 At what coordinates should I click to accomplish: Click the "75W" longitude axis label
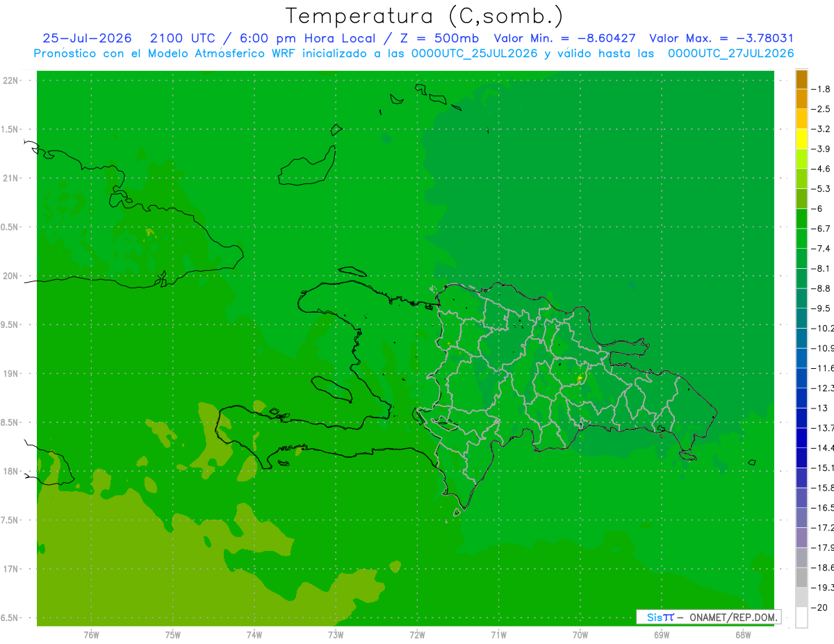click(x=172, y=635)
